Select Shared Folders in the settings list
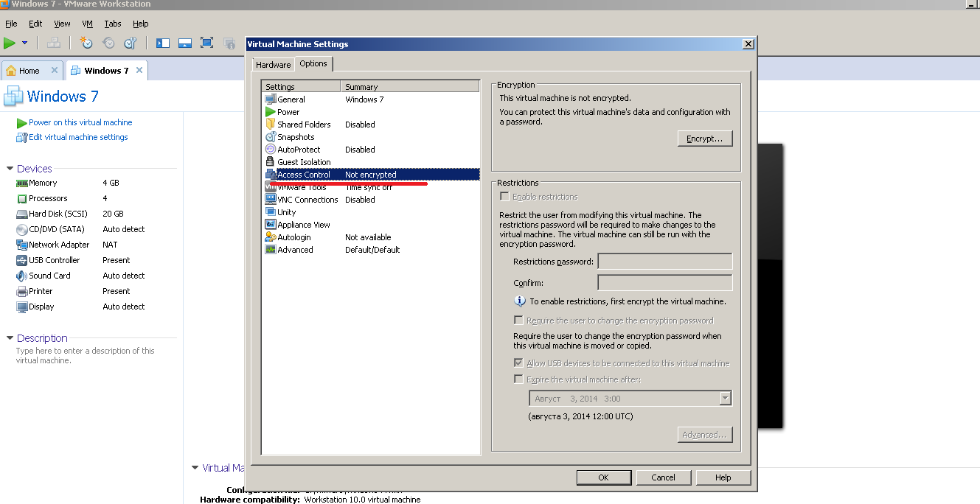This screenshot has height=504, width=980. (x=371, y=125)
